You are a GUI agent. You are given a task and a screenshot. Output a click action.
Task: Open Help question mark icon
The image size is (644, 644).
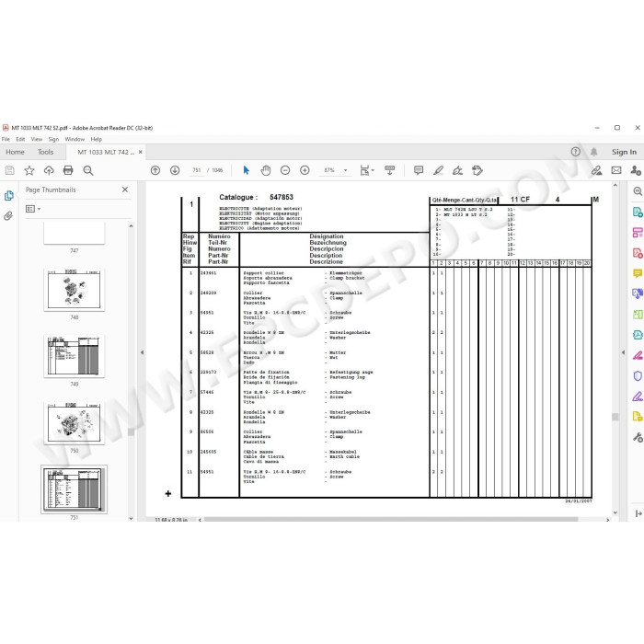coord(575,152)
